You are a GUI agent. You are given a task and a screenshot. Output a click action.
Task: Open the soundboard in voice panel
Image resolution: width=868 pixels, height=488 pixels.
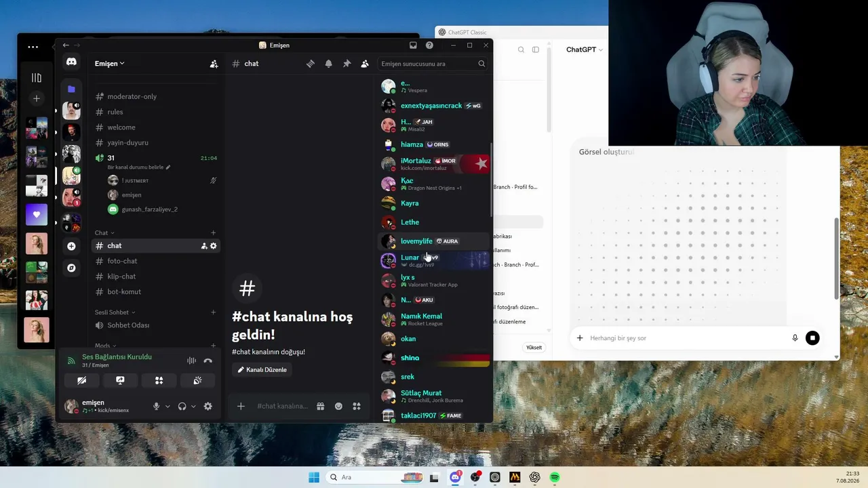(197, 381)
